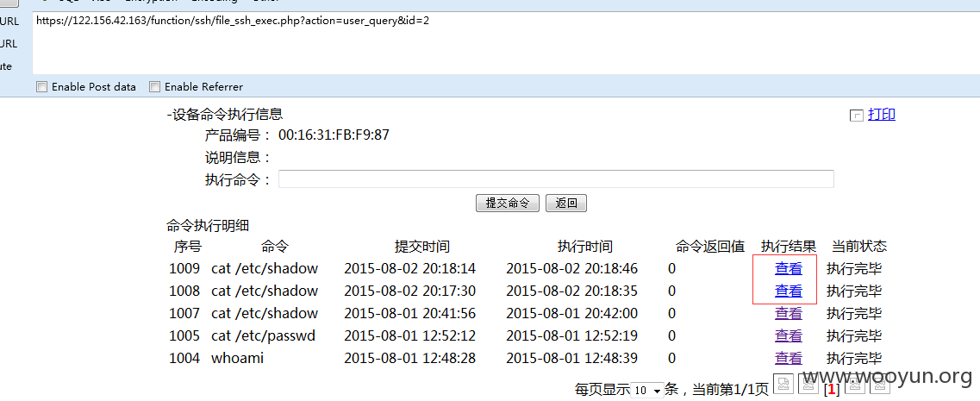View result of cat /etc/passwd command
980x401 pixels.
pos(788,336)
